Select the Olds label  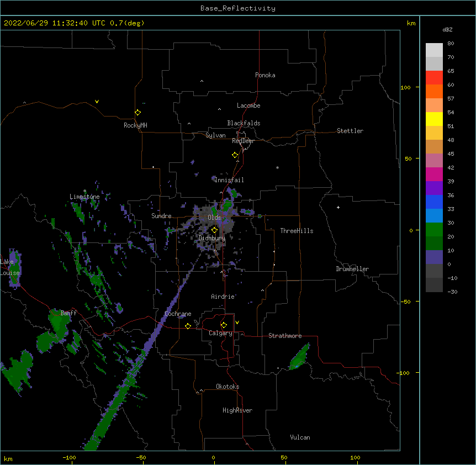pyautogui.click(x=214, y=218)
